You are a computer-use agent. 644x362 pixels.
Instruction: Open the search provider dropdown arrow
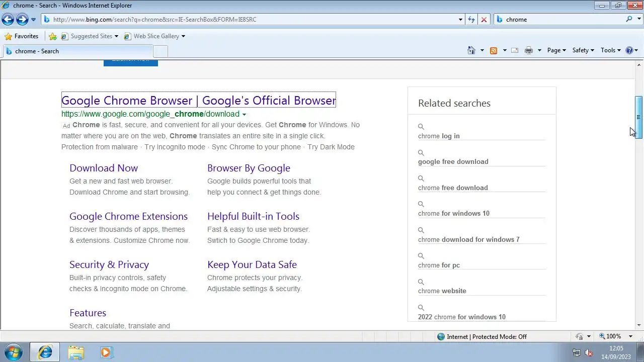(638, 20)
